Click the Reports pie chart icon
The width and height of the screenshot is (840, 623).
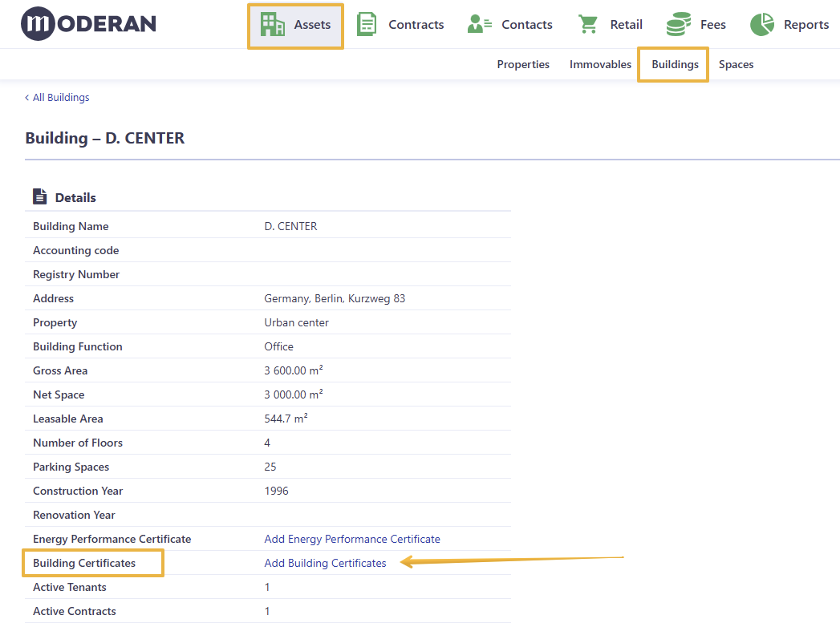pyautogui.click(x=762, y=25)
